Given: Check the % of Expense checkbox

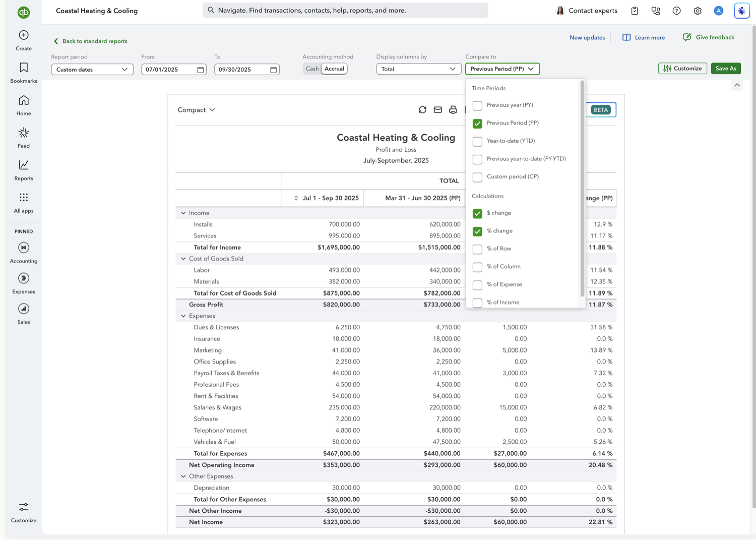Looking at the screenshot, I should (x=477, y=285).
